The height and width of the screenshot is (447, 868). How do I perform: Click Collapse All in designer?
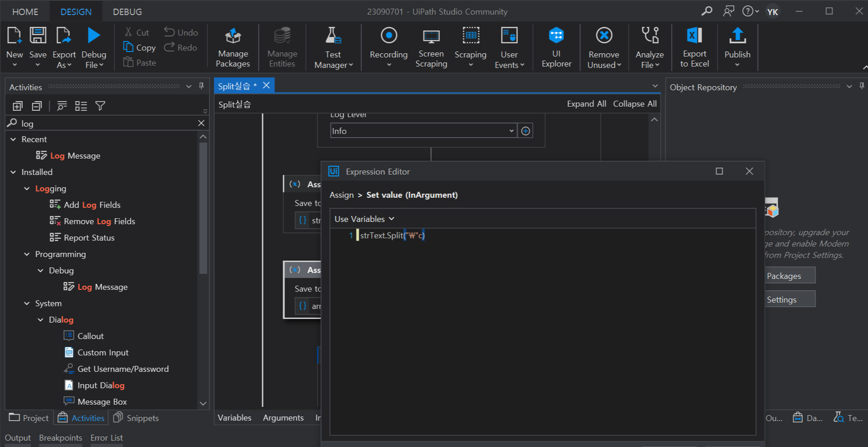coord(635,104)
